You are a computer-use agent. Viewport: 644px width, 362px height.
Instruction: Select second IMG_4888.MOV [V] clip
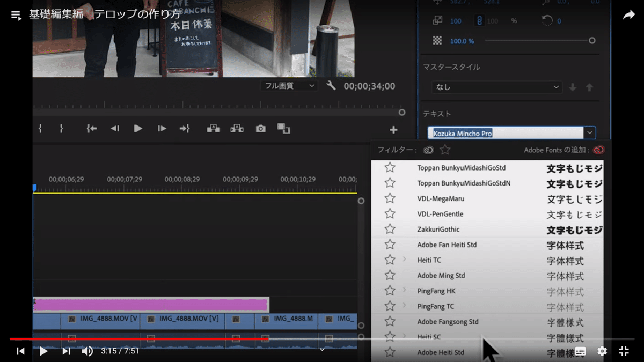tap(182, 321)
